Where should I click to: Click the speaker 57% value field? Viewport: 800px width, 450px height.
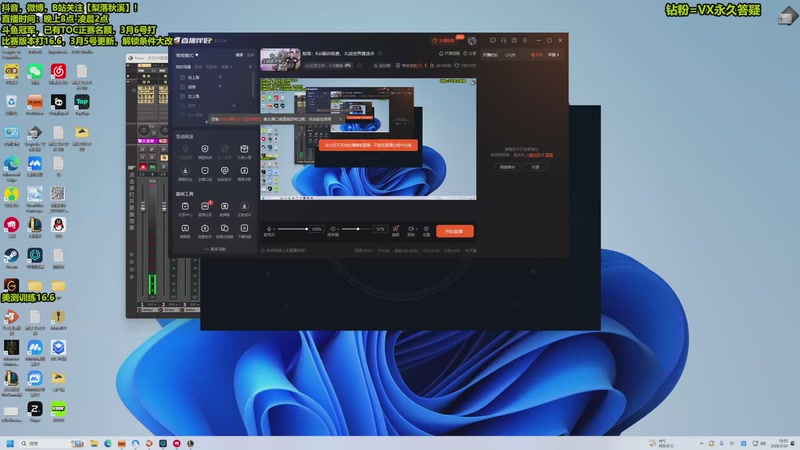coord(380,229)
